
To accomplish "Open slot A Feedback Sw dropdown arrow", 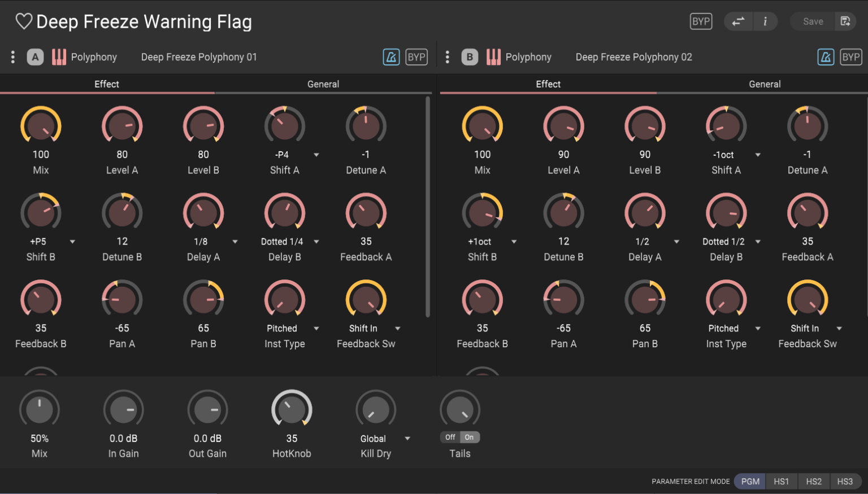I will [x=398, y=329].
